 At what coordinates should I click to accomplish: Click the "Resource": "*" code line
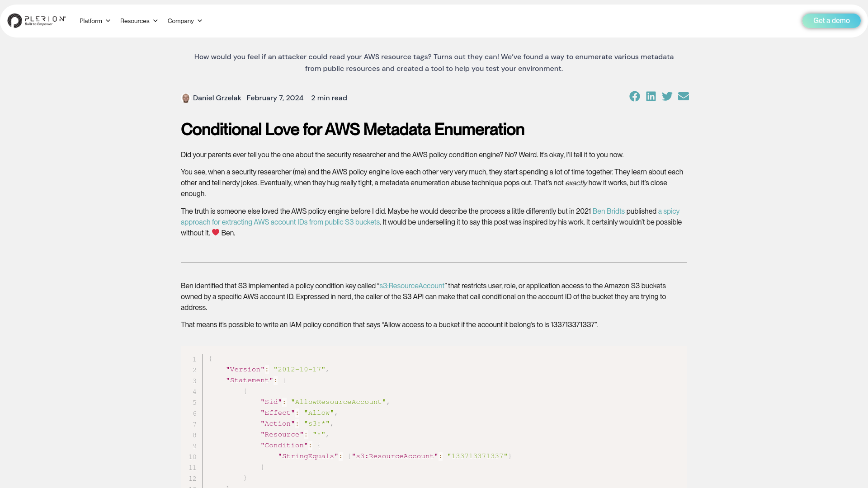pyautogui.click(x=295, y=435)
